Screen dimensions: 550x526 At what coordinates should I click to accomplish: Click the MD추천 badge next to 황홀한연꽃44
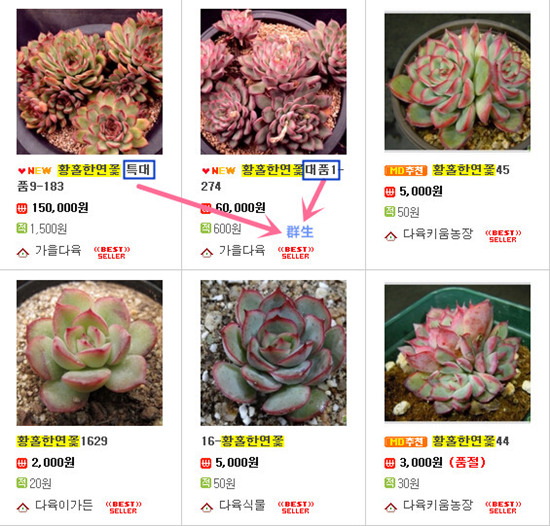tap(406, 441)
